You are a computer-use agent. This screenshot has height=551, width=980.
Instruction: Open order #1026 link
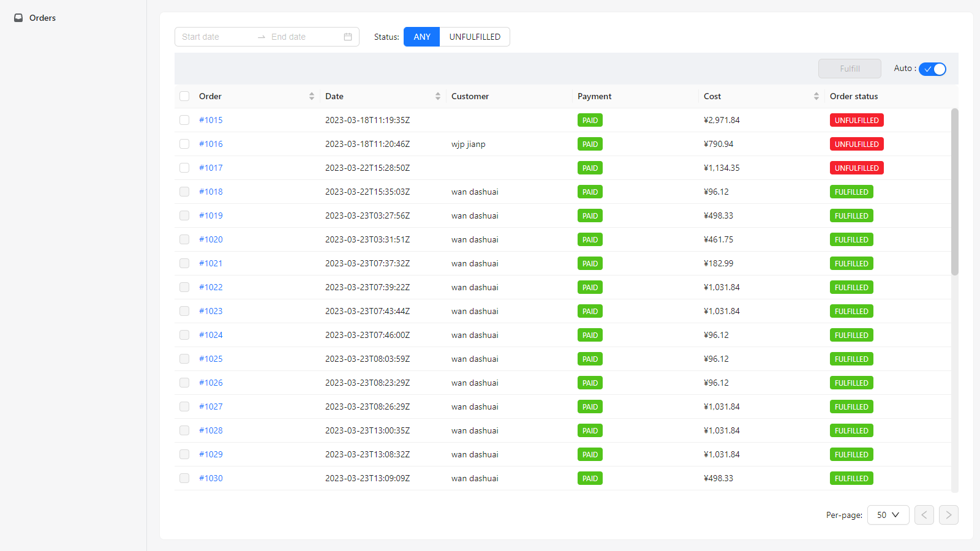pos(211,383)
